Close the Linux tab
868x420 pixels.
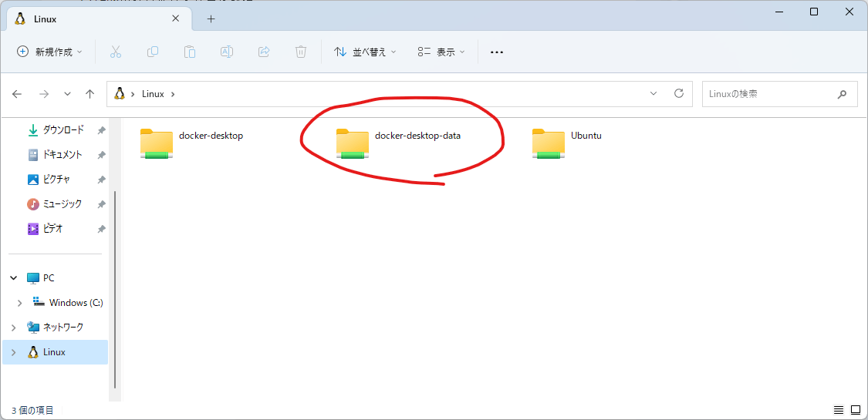pyautogui.click(x=175, y=18)
